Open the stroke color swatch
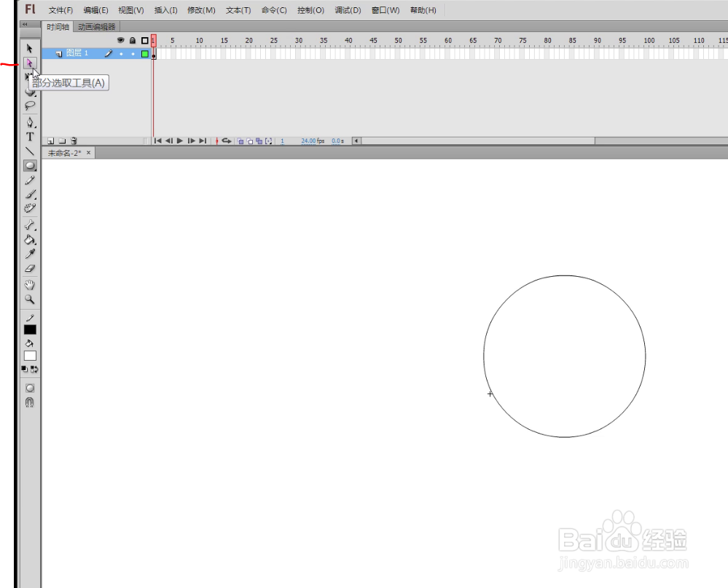Viewport: 728px width, 588px height. click(30, 329)
